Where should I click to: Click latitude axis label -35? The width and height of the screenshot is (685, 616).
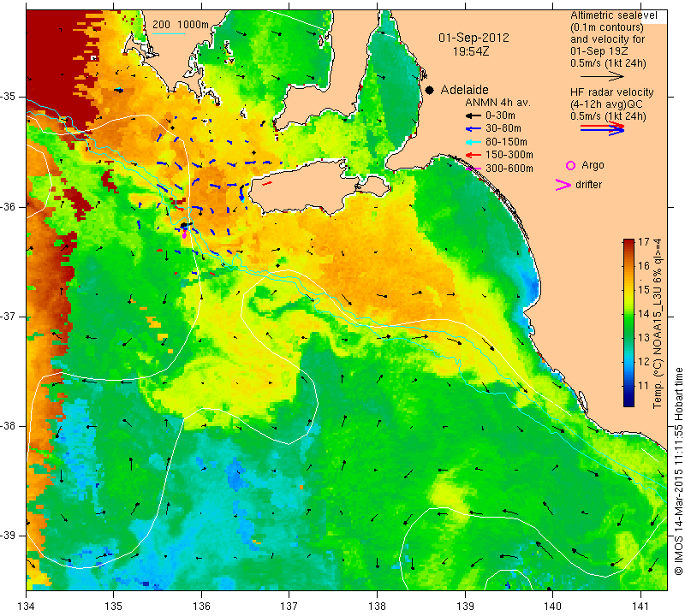click(8, 97)
